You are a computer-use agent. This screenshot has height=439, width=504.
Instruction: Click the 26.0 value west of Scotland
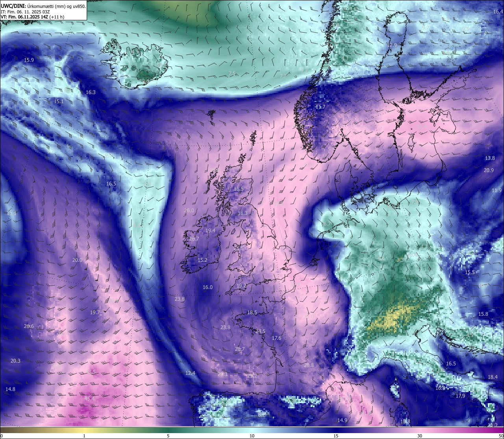pyautogui.click(x=189, y=211)
